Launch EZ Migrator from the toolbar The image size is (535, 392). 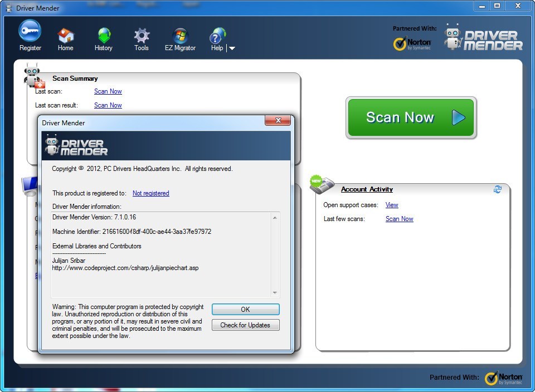coord(180,39)
